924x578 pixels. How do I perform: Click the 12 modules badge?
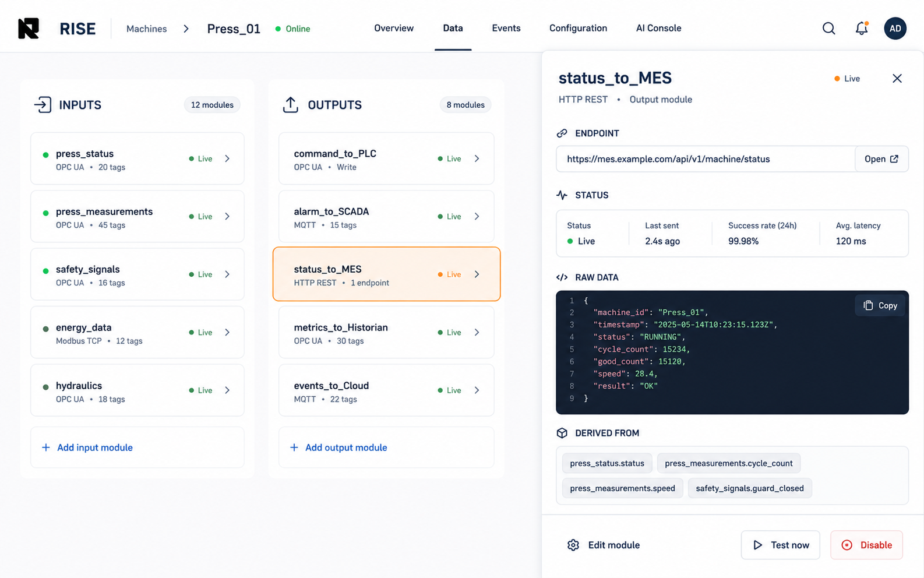pos(212,105)
